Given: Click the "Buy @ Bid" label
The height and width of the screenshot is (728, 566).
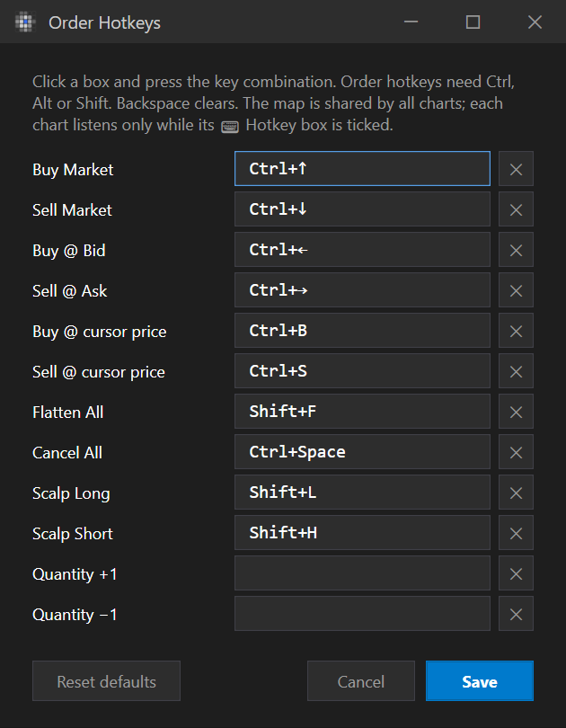Looking at the screenshot, I should tap(68, 250).
